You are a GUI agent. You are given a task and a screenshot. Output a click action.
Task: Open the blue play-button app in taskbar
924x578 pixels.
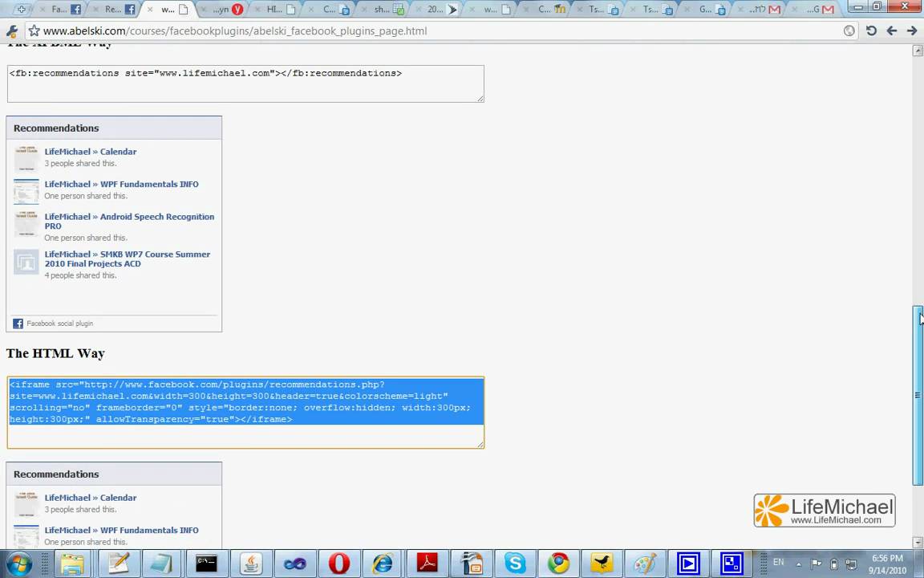click(687, 564)
